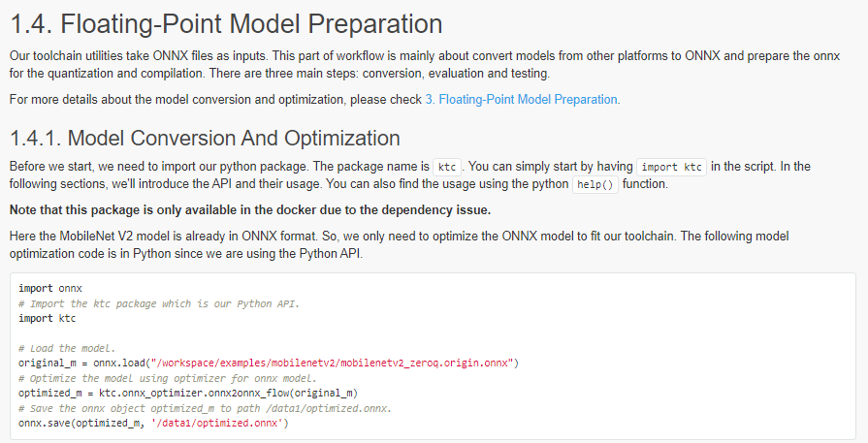This screenshot has width=868, height=443.
Task: Click the '# Optimize the model using optimizer' comment
Action: click(x=168, y=378)
